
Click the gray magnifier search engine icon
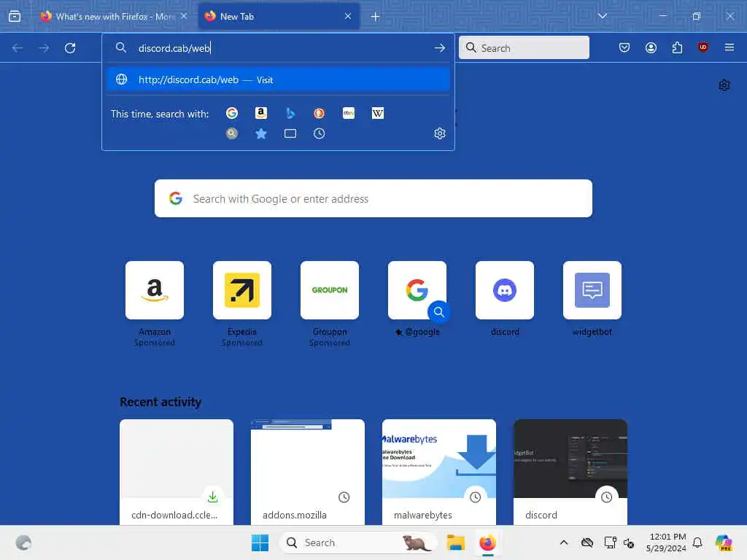click(x=232, y=133)
